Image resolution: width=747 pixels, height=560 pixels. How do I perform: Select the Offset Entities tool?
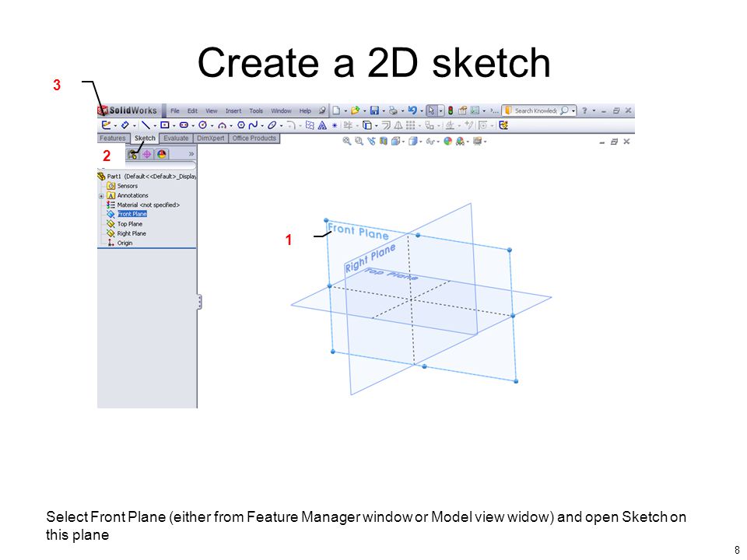[386, 125]
